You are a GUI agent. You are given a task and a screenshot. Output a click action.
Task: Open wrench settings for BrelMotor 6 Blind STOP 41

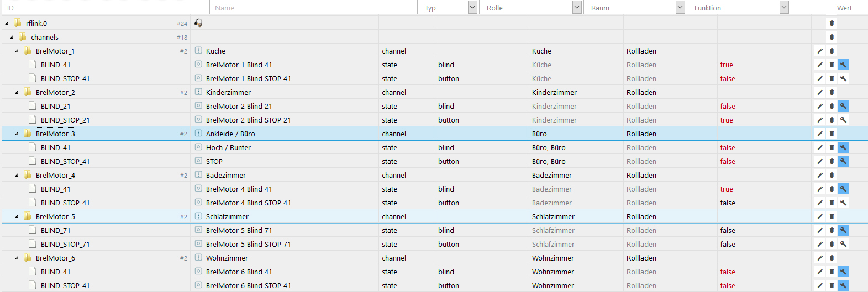pos(843,285)
